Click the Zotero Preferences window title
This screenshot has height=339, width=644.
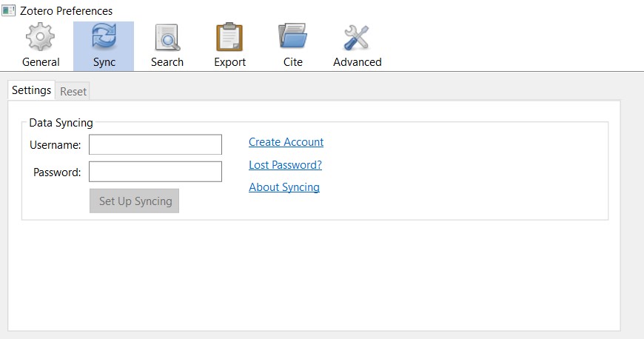(66, 10)
